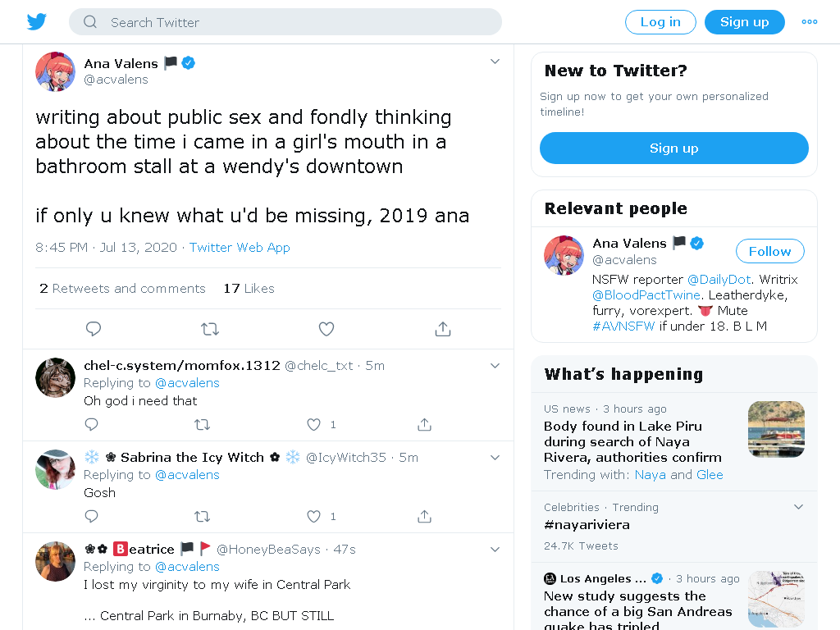Open the Lake Piru news thumbnail
This screenshot has height=630, width=840.
[776, 429]
